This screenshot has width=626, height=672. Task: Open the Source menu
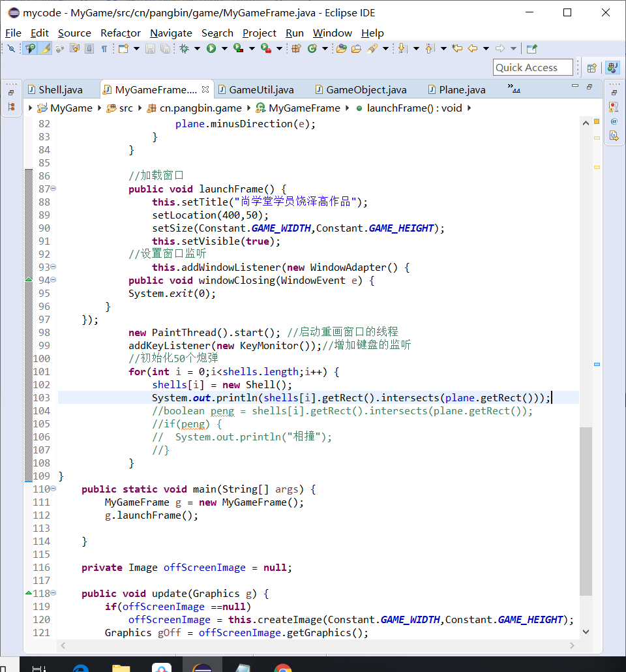[74, 33]
